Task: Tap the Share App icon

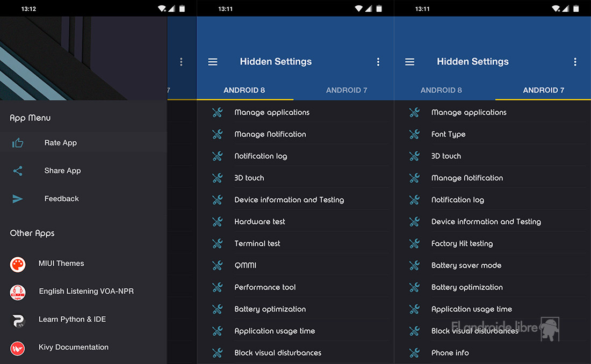Action: tap(18, 171)
